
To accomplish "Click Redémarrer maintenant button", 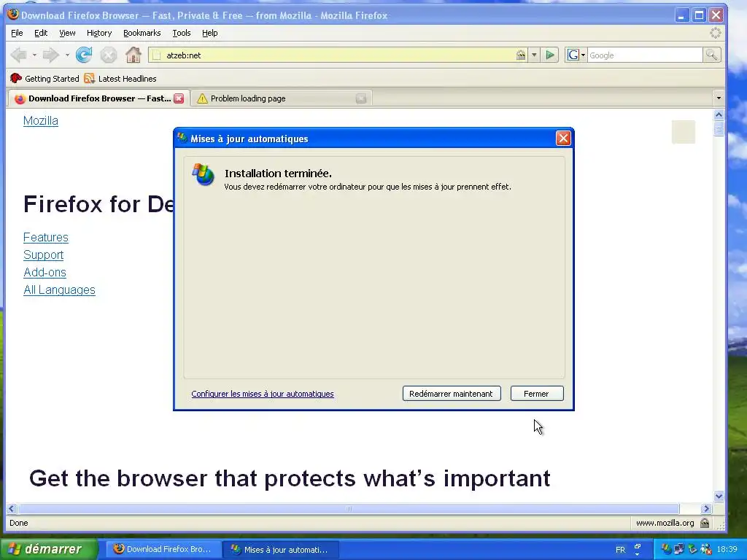I will point(451,394).
